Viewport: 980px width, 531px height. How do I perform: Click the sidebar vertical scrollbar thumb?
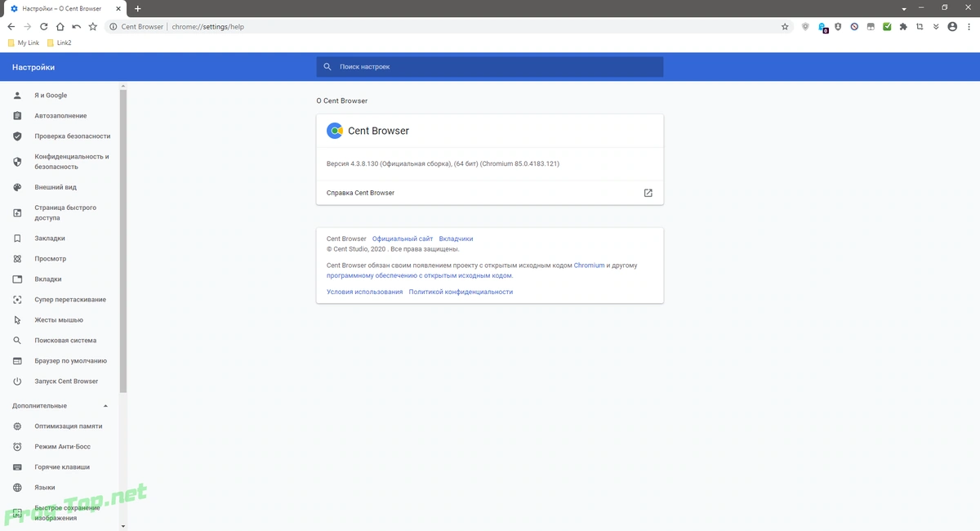pos(123,241)
